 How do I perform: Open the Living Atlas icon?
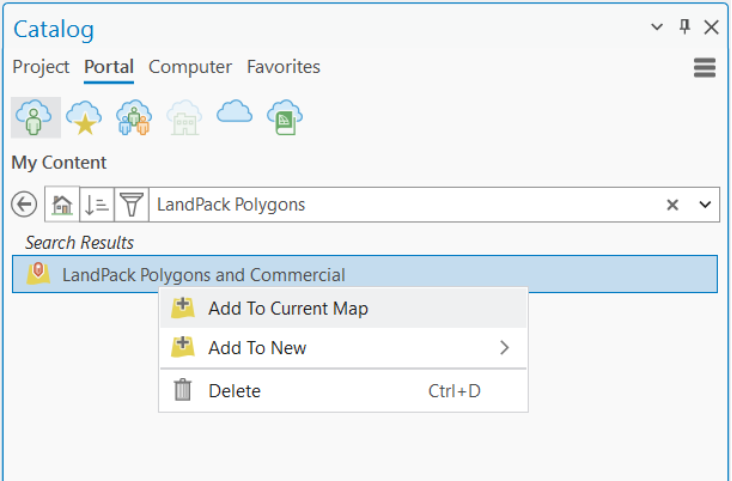point(284,117)
